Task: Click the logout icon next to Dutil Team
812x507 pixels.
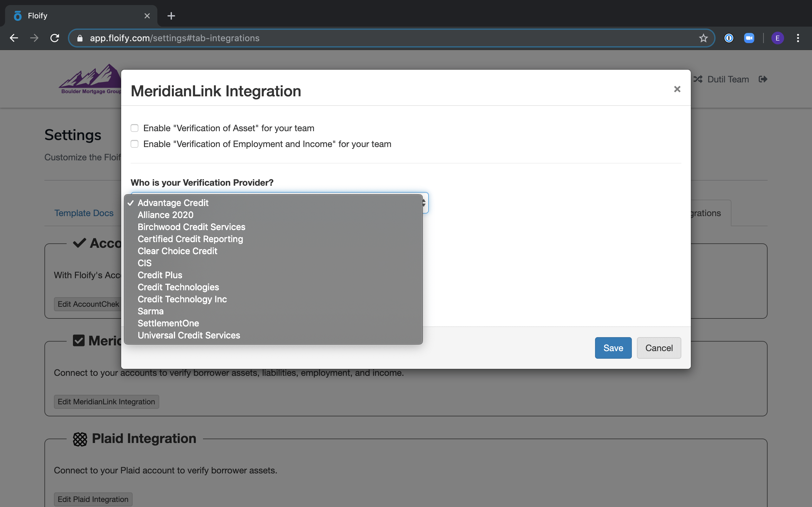Action: [x=763, y=79]
